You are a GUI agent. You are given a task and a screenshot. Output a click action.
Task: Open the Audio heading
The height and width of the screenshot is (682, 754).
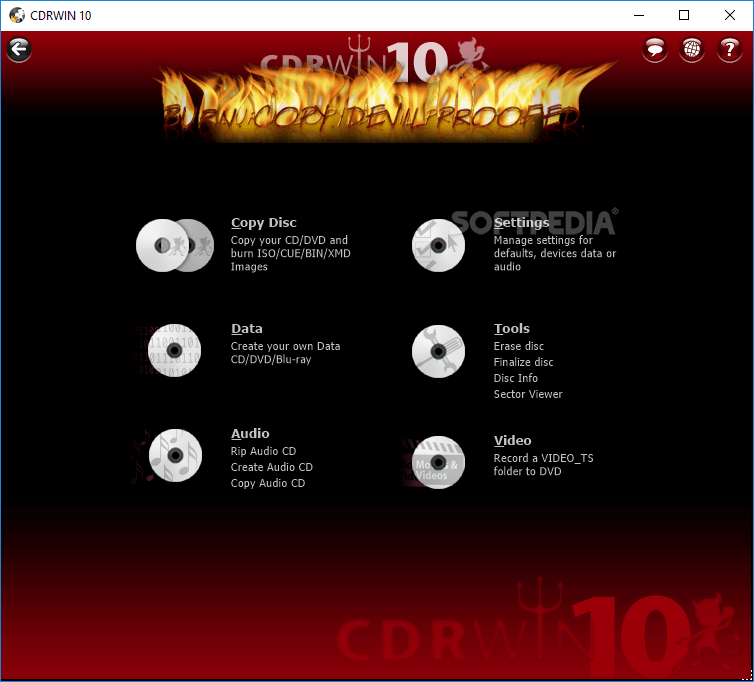250,433
